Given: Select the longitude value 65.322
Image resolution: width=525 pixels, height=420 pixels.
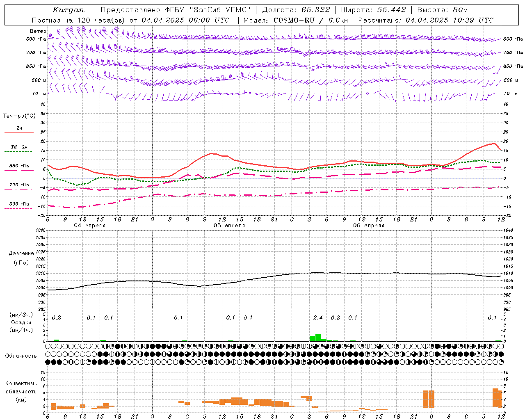Looking at the screenshot, I should (x=315, y=10).
